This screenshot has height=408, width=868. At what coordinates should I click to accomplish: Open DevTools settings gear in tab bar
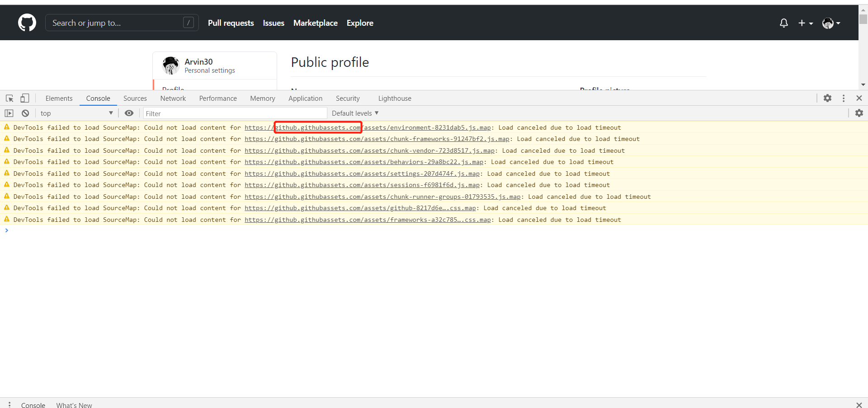pyautogui.click(x=827, y=98)
